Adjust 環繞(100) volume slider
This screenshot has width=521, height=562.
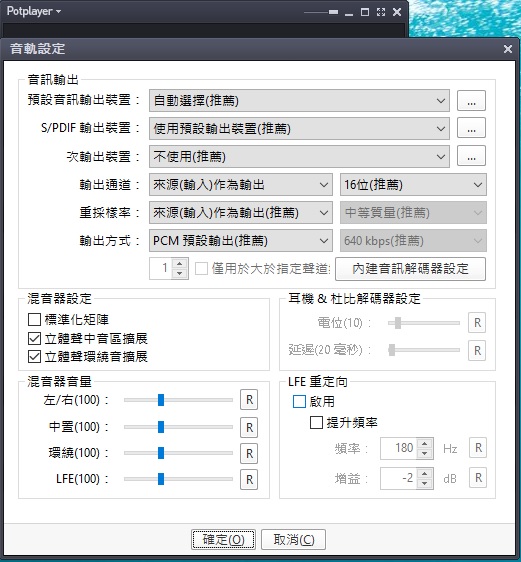[x=178, y=453]
